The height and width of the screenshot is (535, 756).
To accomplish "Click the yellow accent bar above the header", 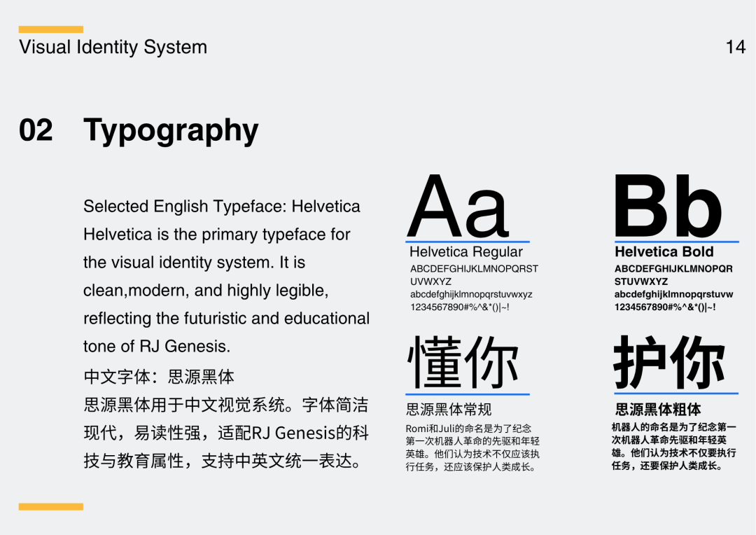I will point(51,29).
